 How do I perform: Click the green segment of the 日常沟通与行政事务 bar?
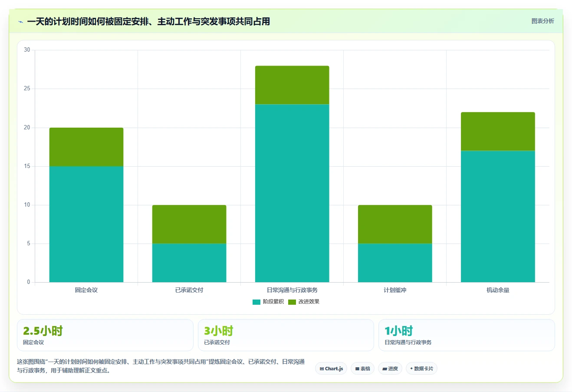[x=292, y=85]
